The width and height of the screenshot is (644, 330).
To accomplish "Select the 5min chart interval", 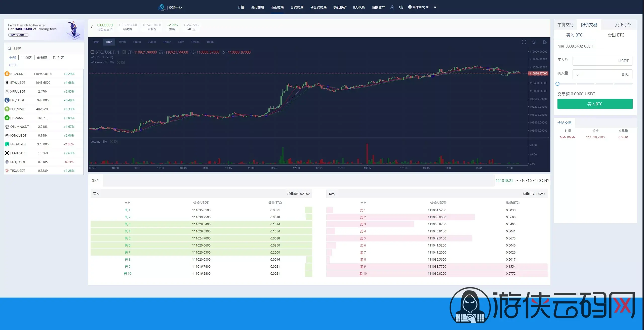I will tap(122, 42).
